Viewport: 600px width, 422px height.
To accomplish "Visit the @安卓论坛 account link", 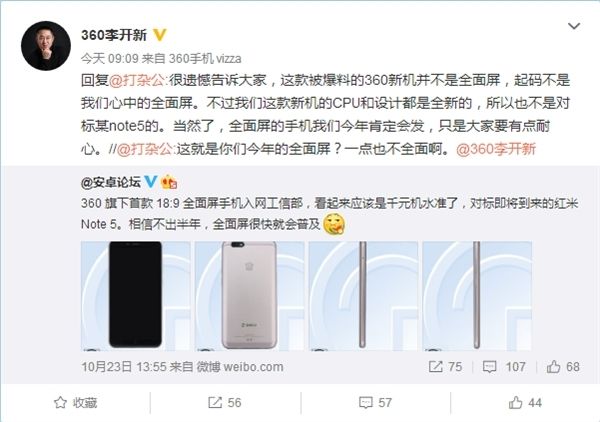I will pyautogui.click(x=111, y=182).
